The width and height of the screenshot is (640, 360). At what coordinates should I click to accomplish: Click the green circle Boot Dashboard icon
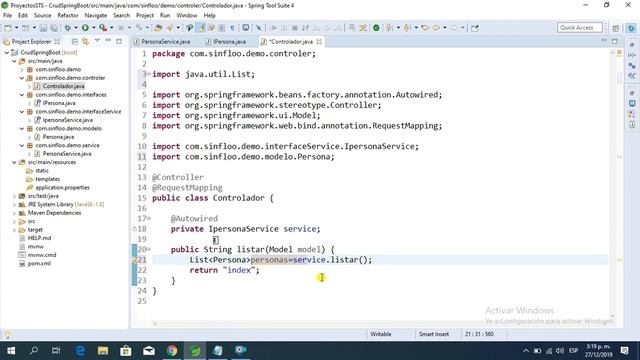tap(376, 28)
